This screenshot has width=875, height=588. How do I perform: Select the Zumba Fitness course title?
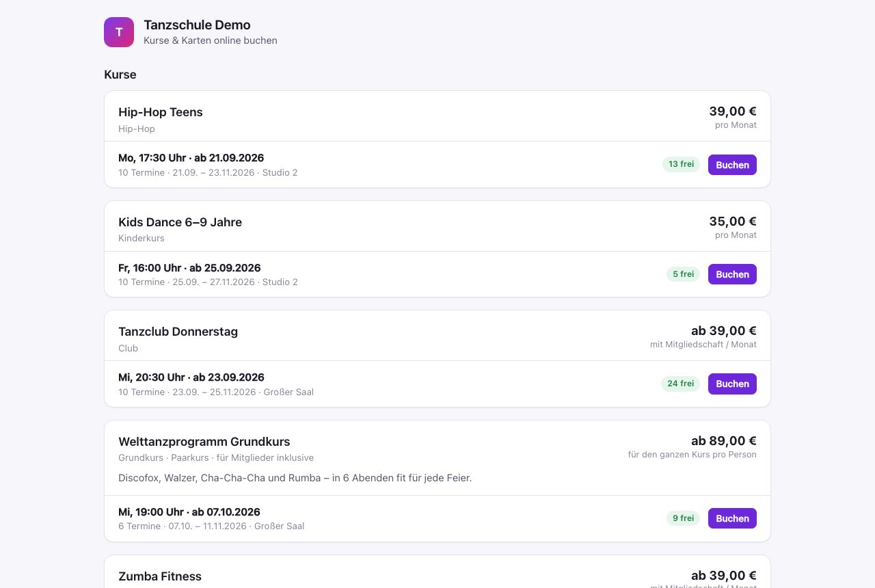(160, 576)
